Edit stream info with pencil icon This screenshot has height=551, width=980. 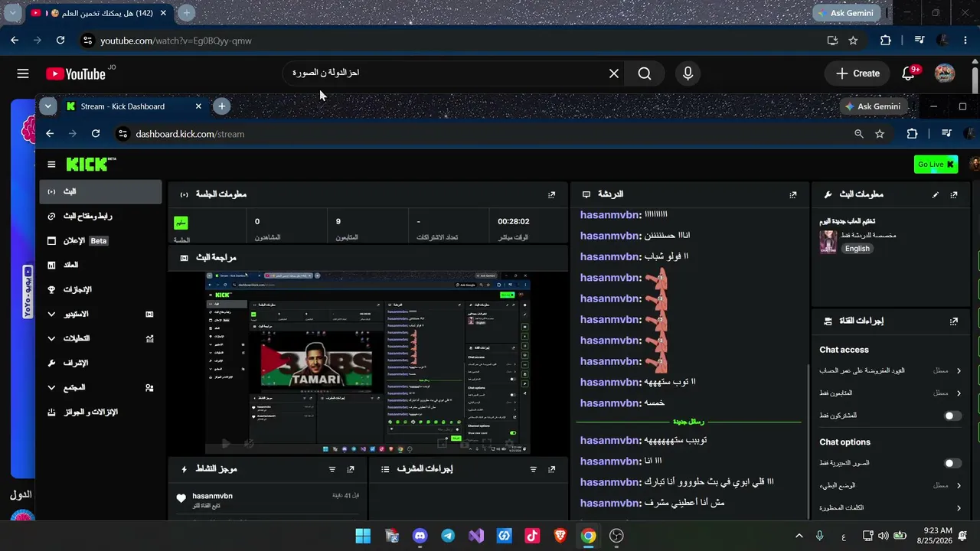(936, 194)
